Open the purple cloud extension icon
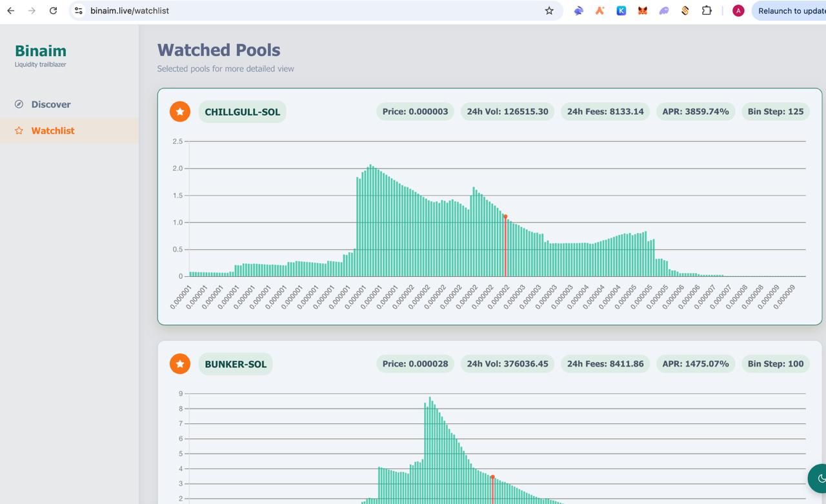Screen dimensions: 826x504 point(663,11)
